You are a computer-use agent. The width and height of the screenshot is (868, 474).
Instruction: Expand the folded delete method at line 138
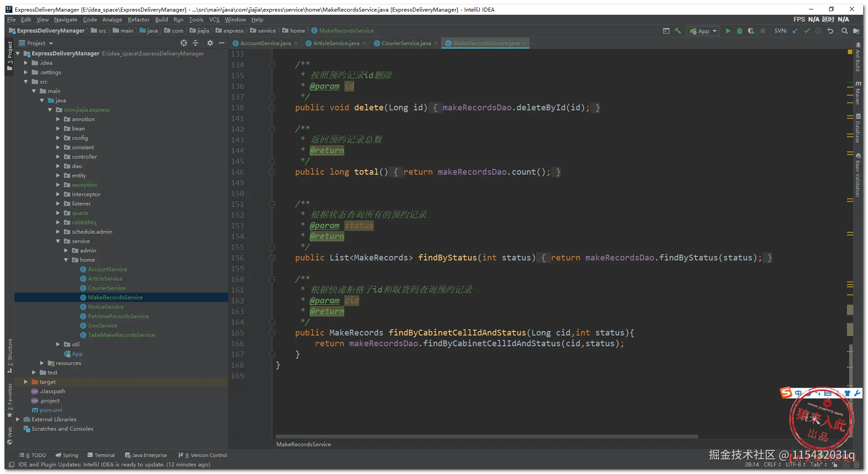point(272,108)
